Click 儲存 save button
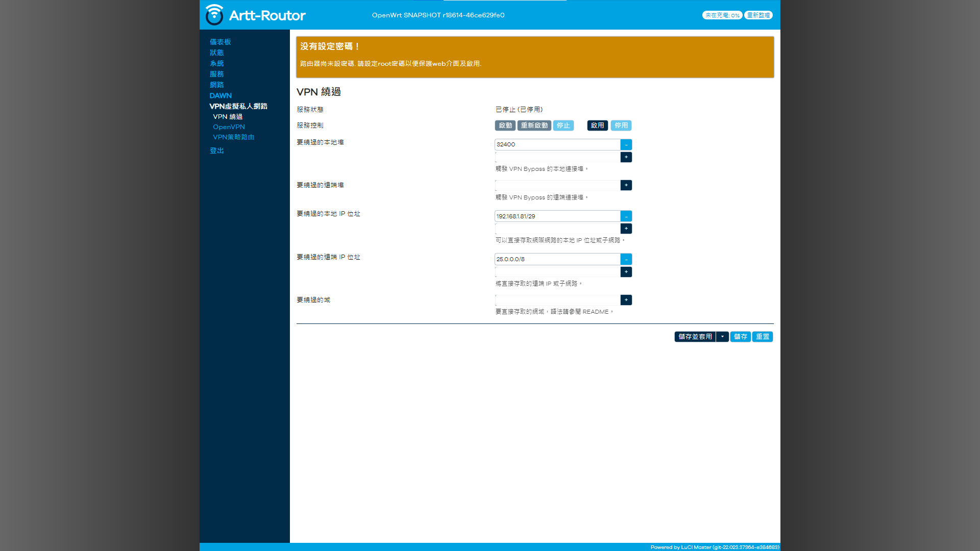This screenshot has height=551, width=980. coord(741,337)
